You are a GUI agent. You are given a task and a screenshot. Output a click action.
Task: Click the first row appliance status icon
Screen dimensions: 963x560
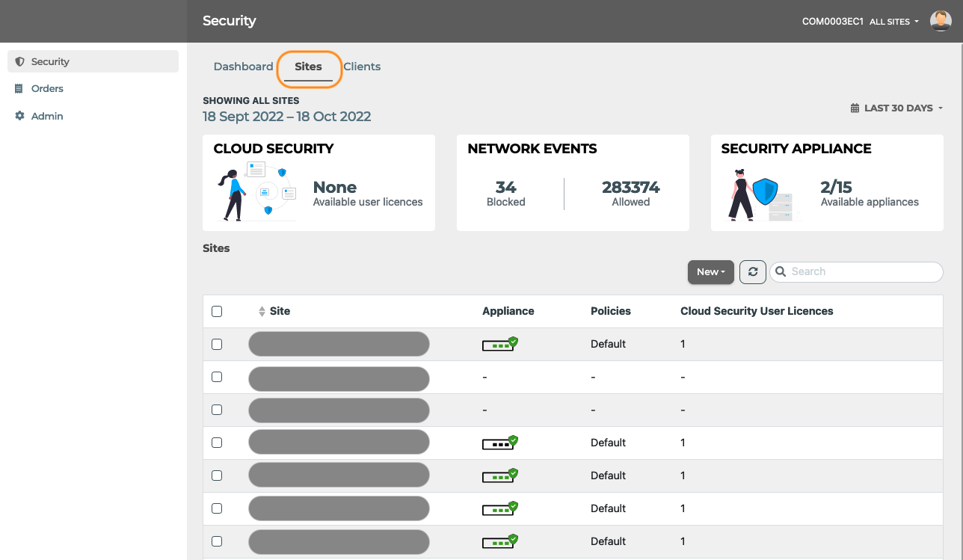click(x=500, y=344)
